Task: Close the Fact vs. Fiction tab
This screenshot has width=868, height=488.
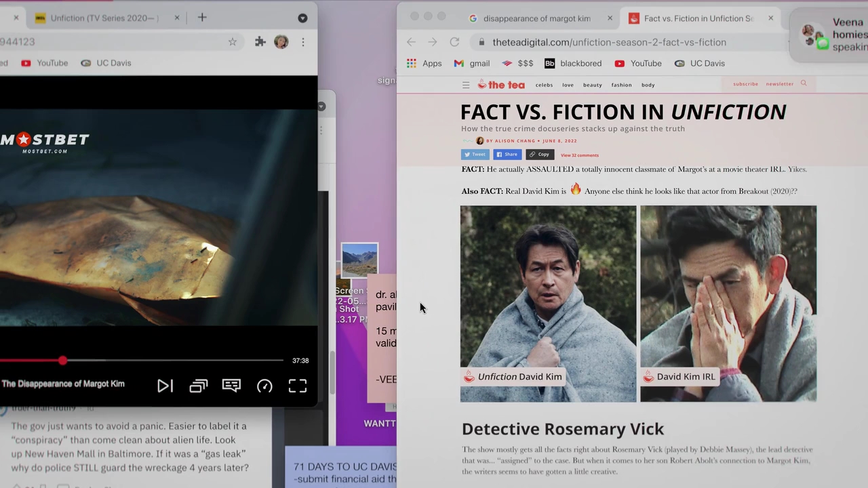Action: [x=770, y=18]
